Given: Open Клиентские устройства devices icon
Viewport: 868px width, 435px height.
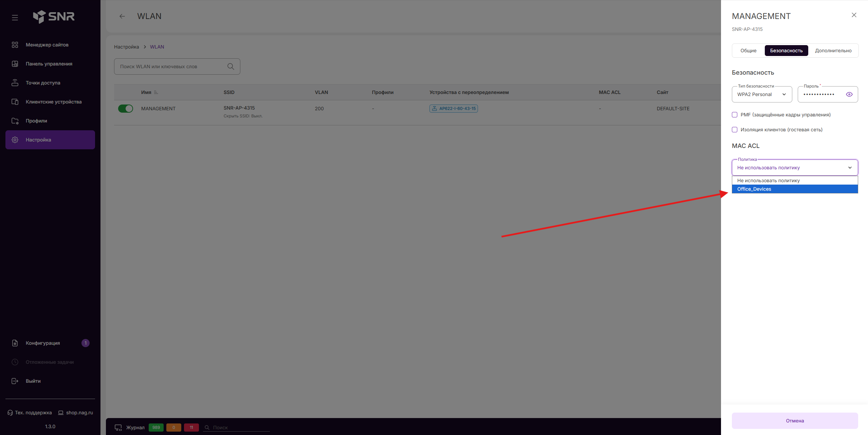Looking at the screenshot, I should [15, 102].
